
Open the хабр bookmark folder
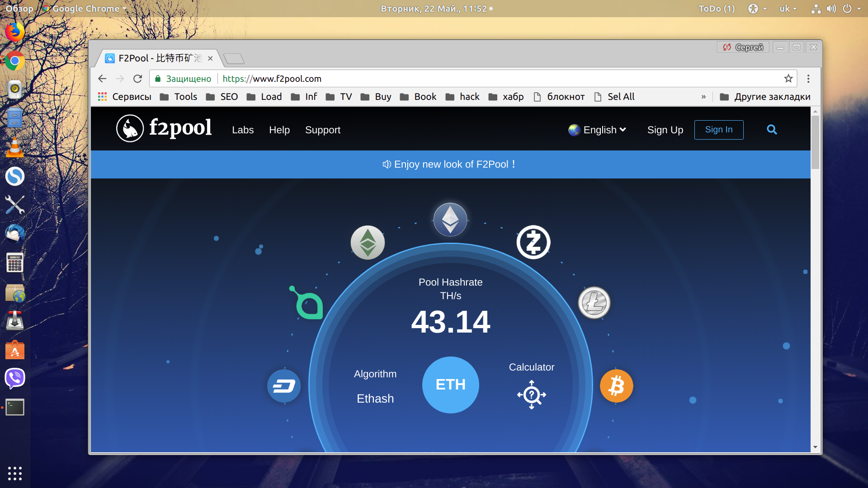[x=506, y=97]
